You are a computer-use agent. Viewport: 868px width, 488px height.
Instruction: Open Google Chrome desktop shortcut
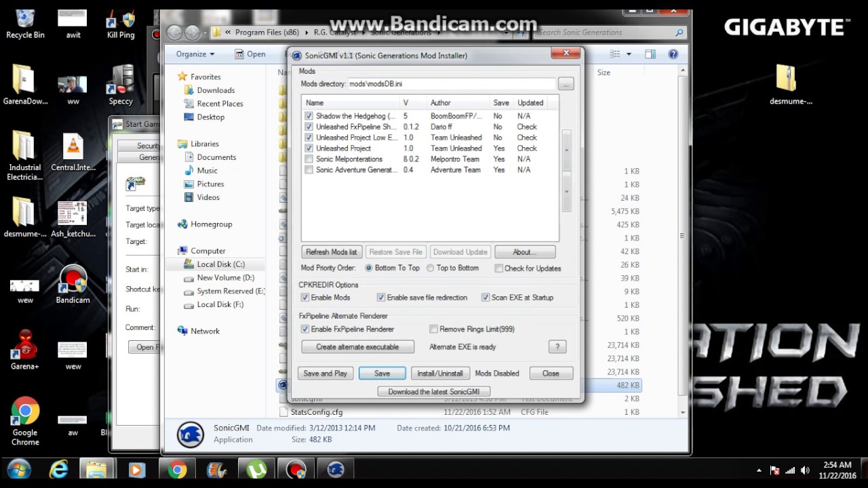25,421
